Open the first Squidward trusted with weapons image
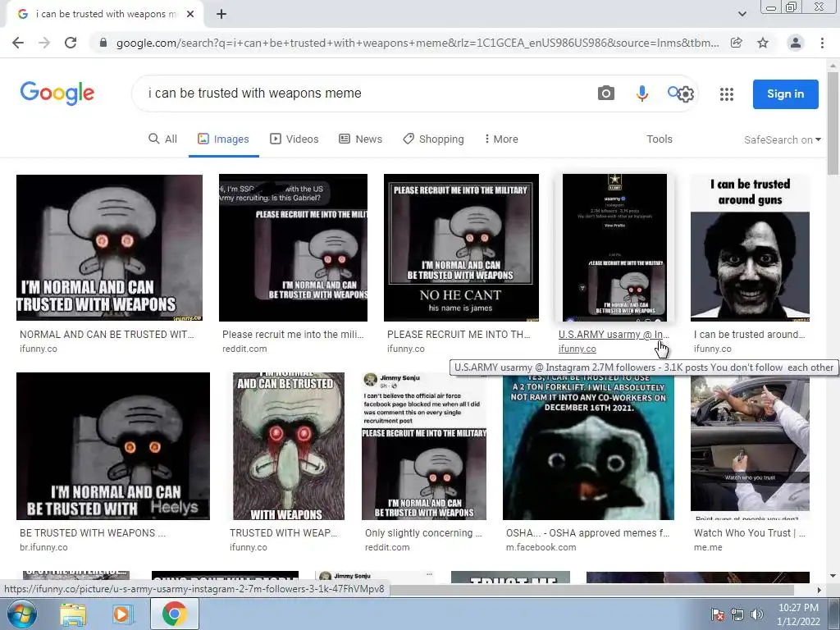840x630 pixels. point(109,248)
